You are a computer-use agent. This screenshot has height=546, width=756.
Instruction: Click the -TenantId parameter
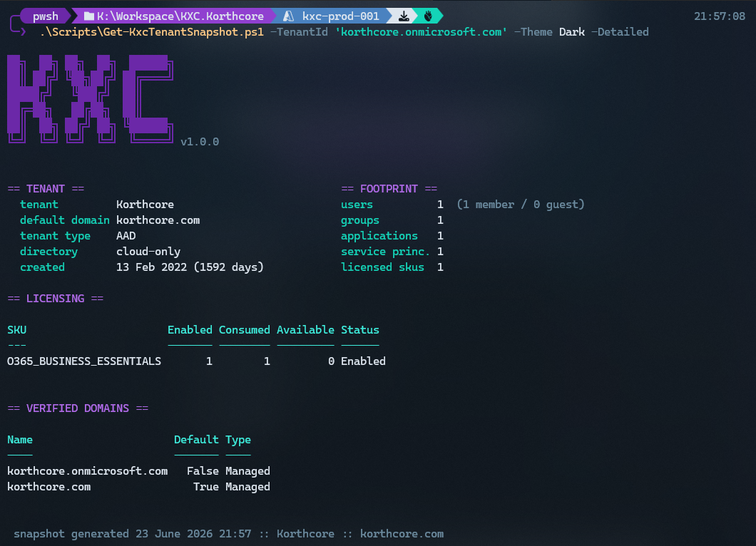[x=299, y=32]
